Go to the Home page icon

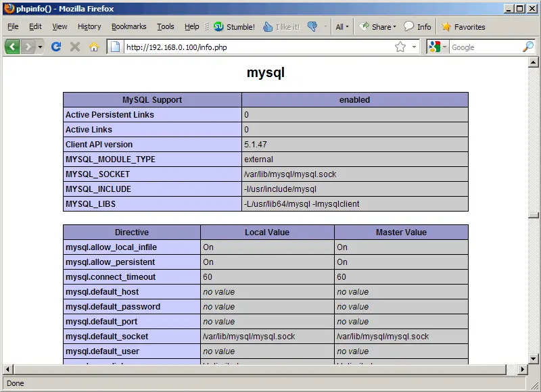click(x=94, y=47)
